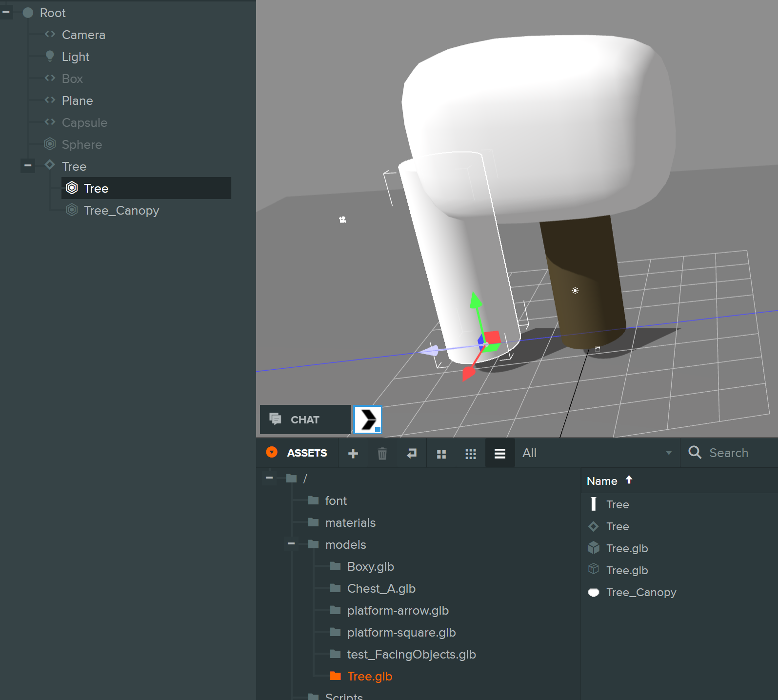Screen dimensions: 778x700
Task: Click the red X-axis gizmo arrow
Action: [x=468, y=374]
